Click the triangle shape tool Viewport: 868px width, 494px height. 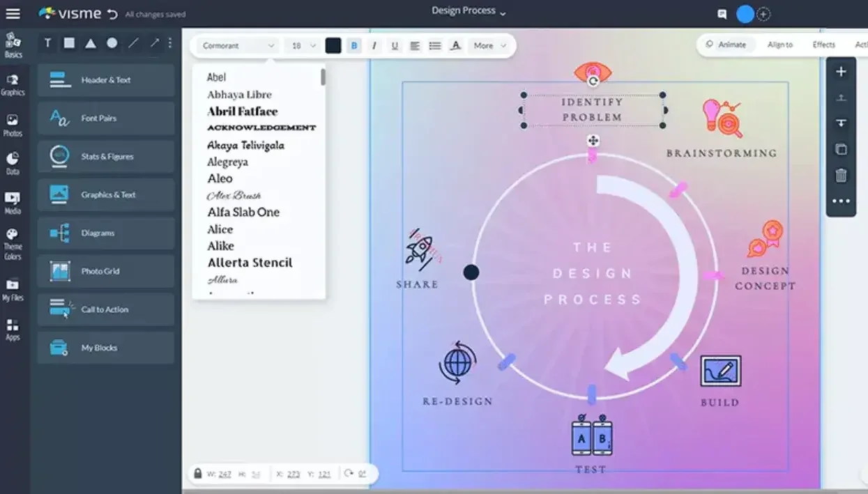[x=91, y=43]
